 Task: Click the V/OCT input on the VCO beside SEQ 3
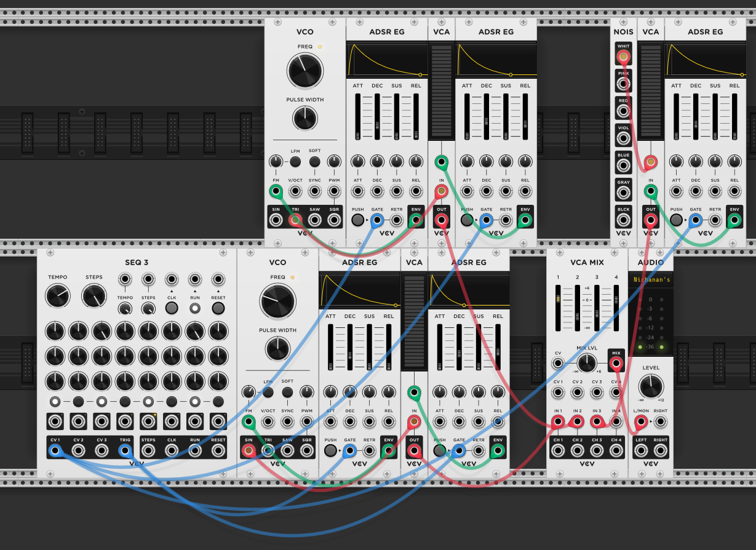coord(268,422)
